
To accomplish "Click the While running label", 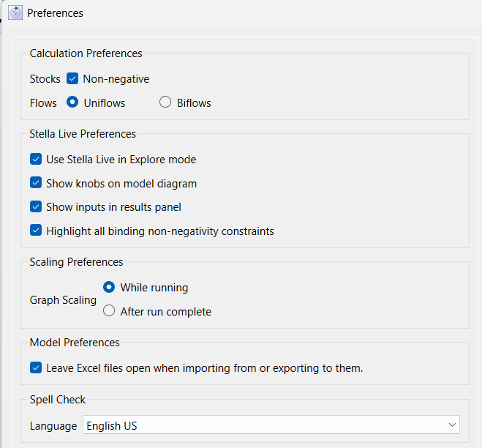I will coord(154,288).
